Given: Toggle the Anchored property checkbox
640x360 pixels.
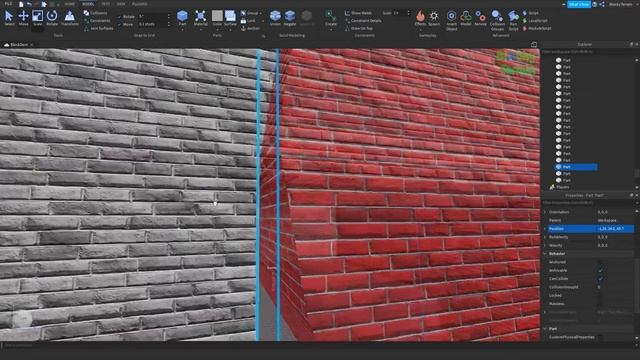Looking at the screenshot, I should point(600,262).
